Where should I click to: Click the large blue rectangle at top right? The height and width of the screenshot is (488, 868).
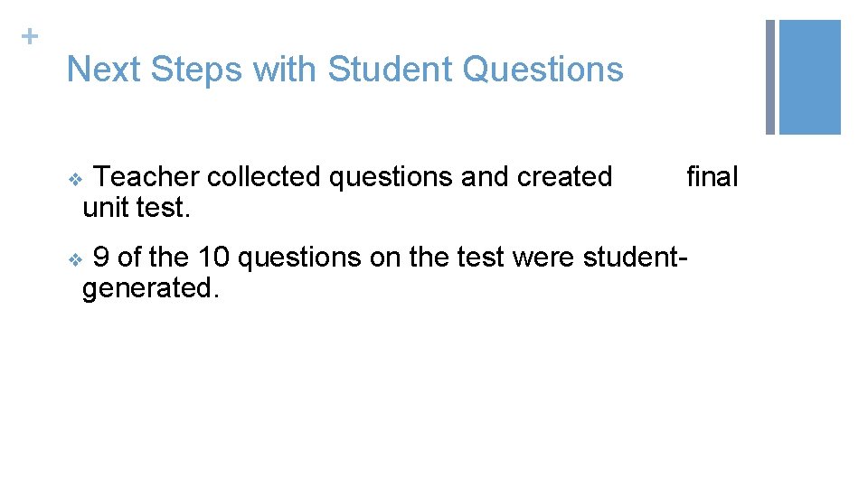pos(809,77)
